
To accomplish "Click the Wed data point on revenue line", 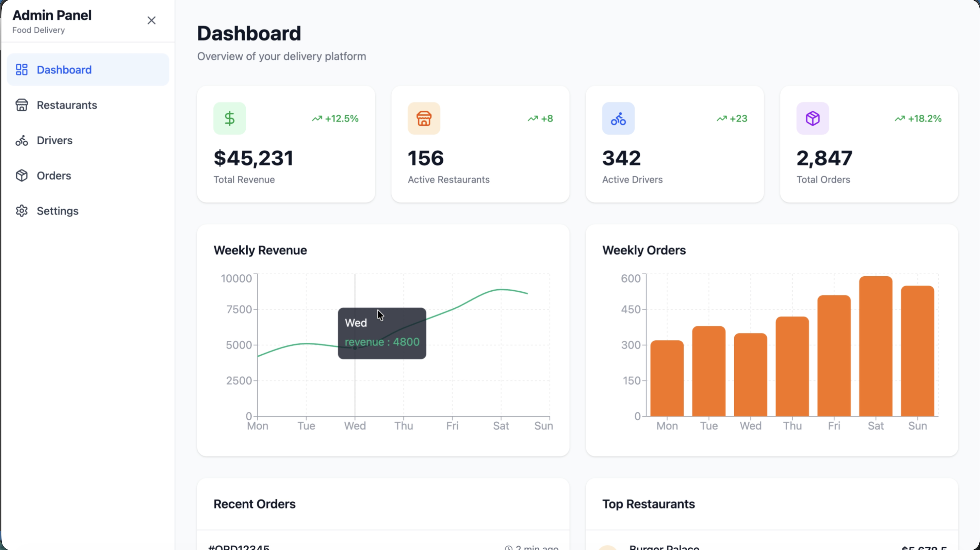I will click(x=355, y=347).
